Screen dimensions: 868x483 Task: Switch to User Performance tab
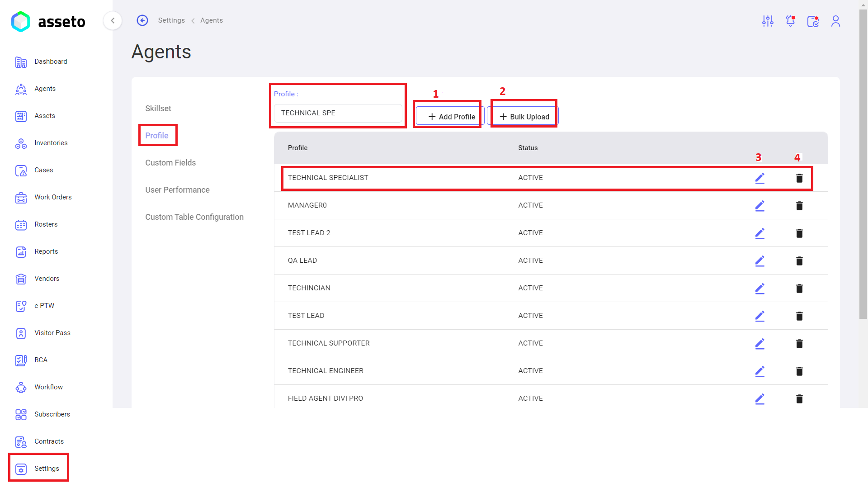point(177,190)
